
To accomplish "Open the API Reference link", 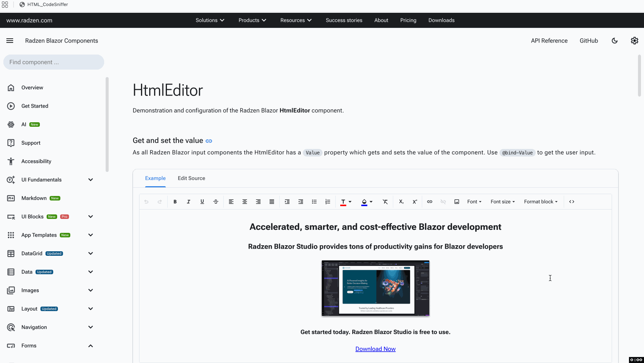I will coord(549,41).
